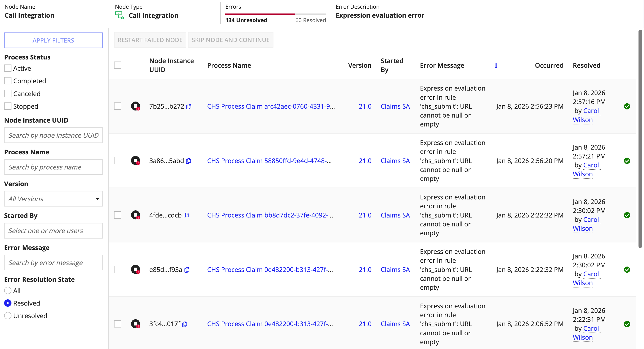Open CHS Process Claim 58850ffd-9e4d-4748 link

pyautogui.click(x=270, y=161)
